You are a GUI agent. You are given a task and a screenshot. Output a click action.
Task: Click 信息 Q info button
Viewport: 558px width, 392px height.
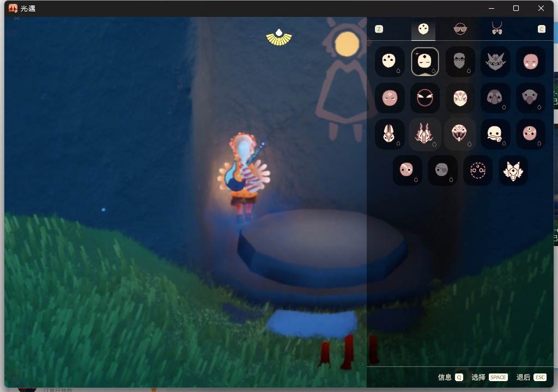(450, 377)
